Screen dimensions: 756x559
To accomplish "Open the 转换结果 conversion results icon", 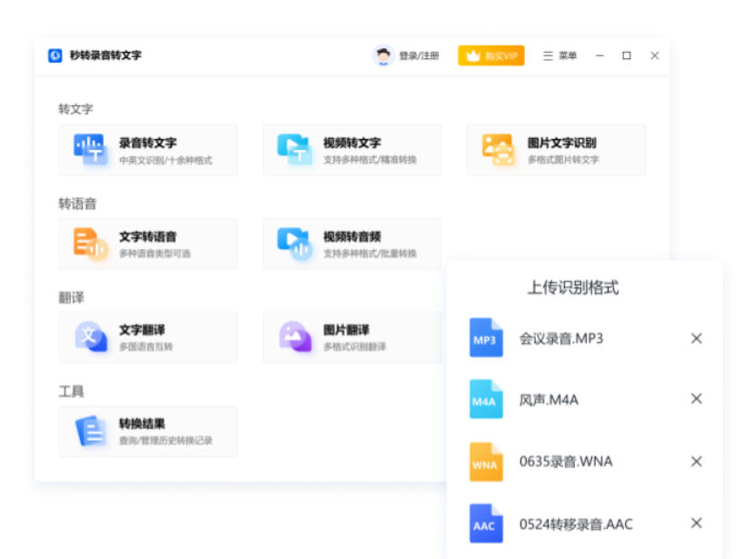I will click(x=90, y=431).
